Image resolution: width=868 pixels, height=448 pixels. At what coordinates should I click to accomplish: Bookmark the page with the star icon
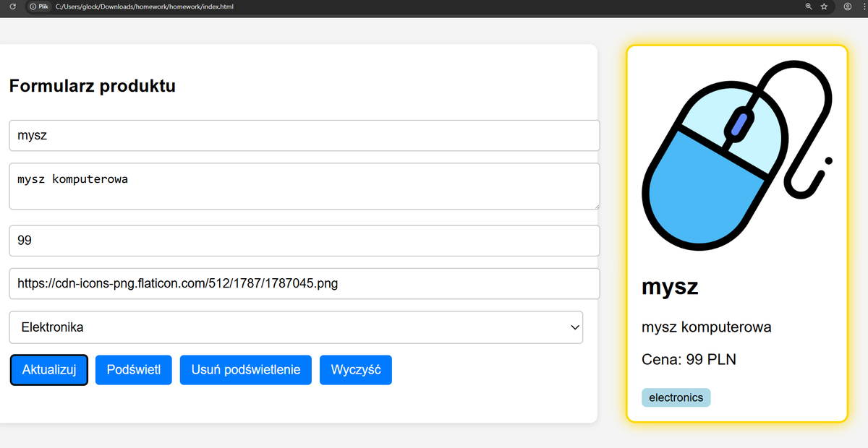824,7
